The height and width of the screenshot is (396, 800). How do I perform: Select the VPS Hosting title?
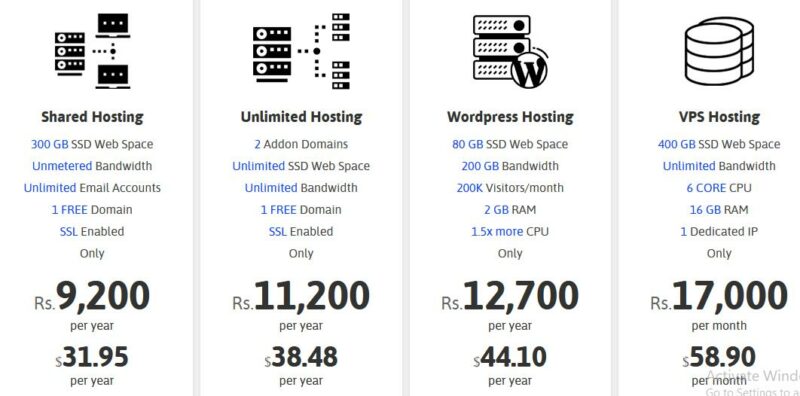719,117
